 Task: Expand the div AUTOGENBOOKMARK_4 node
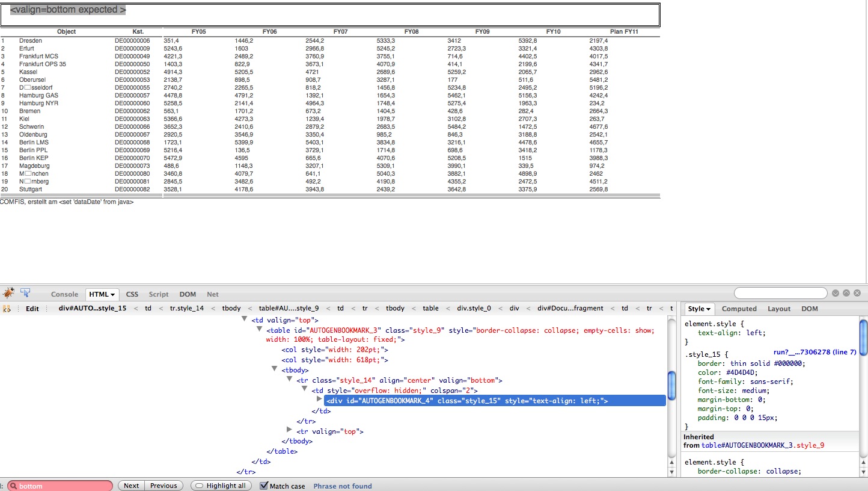click(320, 400)
